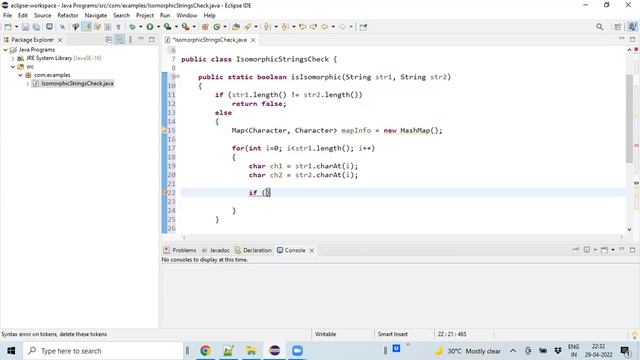
Task: Expand IsomorphicStringsCheck.java tree node
Action: click(28, 84)
